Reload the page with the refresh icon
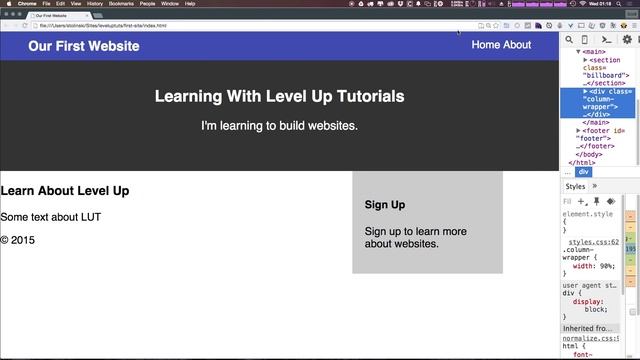Screen dimensions: 640x360 pos(25,26)
